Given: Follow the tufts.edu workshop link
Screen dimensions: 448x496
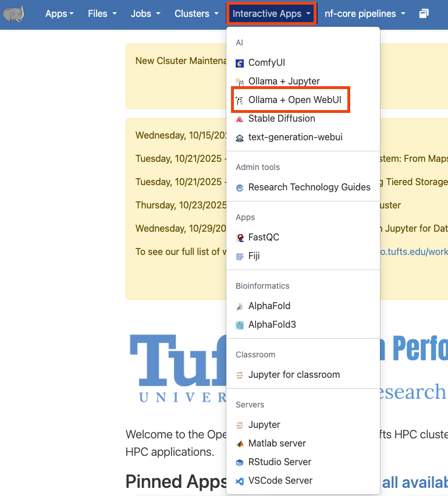Looking at the screenshot, I should coord(414,252).
